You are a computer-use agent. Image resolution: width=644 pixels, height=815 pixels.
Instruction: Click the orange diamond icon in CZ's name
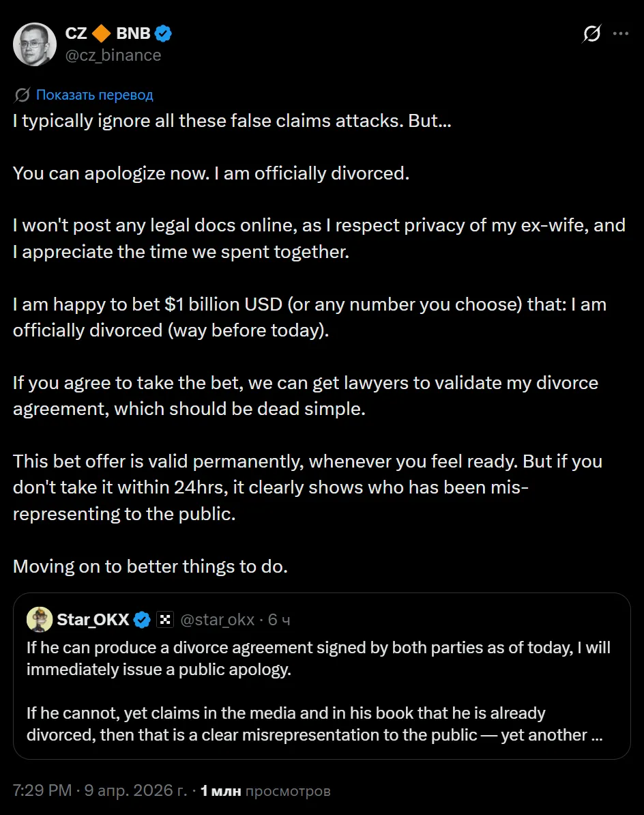click(x=101, y=32)
